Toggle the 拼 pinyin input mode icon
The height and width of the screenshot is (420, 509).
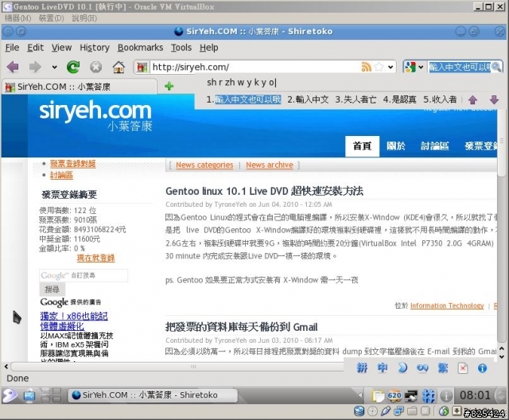[x=362, y=368]
